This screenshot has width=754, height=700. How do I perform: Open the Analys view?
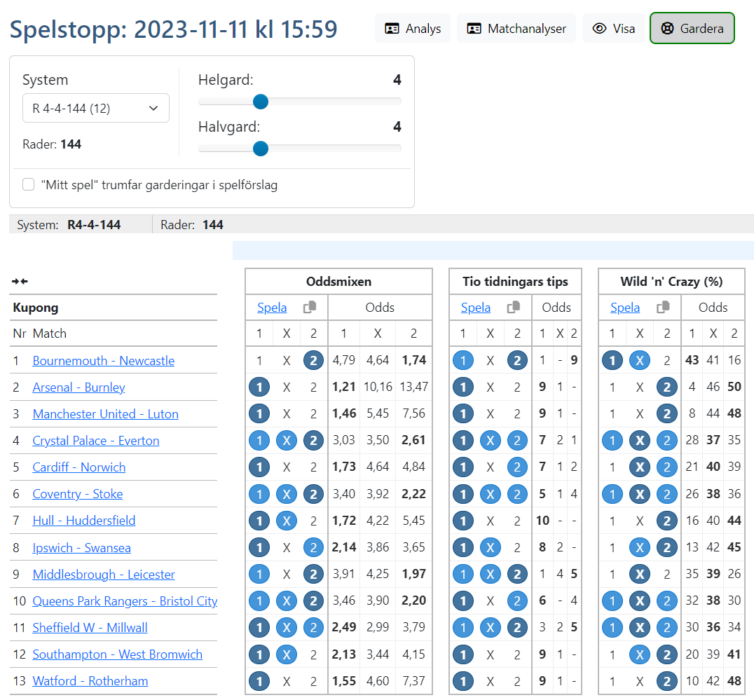[x=413, y=28]
